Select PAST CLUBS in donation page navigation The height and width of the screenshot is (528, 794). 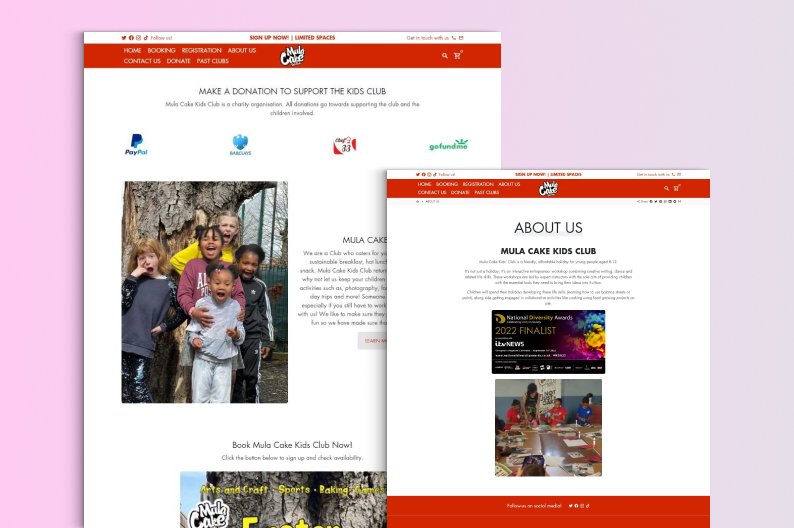pos(212,61)
